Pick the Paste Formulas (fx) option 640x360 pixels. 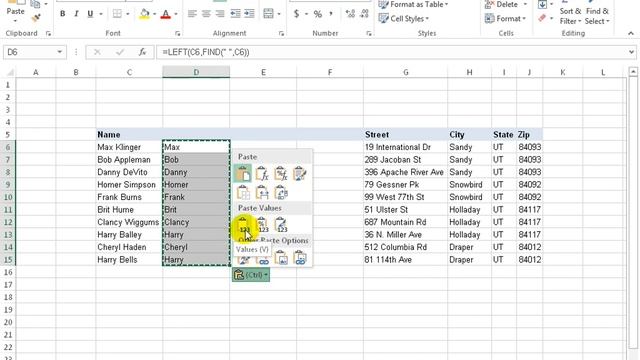pyautogui.click(x=262, y=173)
